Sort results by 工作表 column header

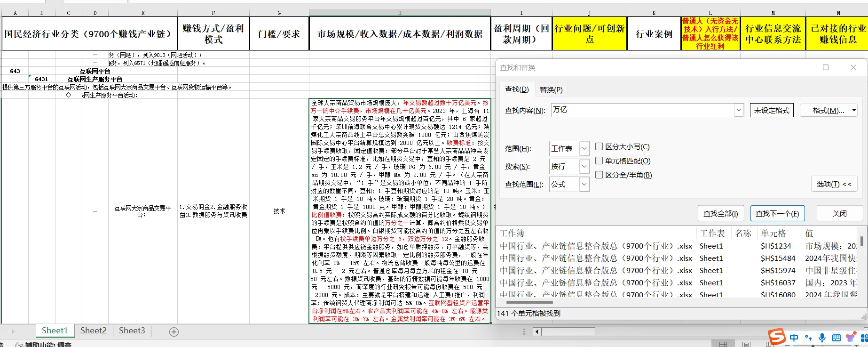(x=714, y=233)
